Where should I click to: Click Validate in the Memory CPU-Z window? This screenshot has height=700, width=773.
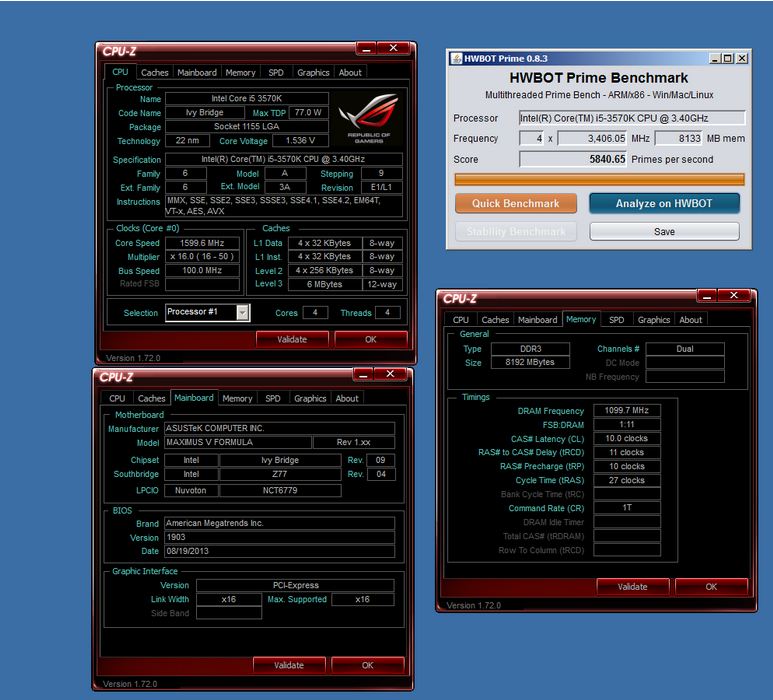click(x=632, y=587)
